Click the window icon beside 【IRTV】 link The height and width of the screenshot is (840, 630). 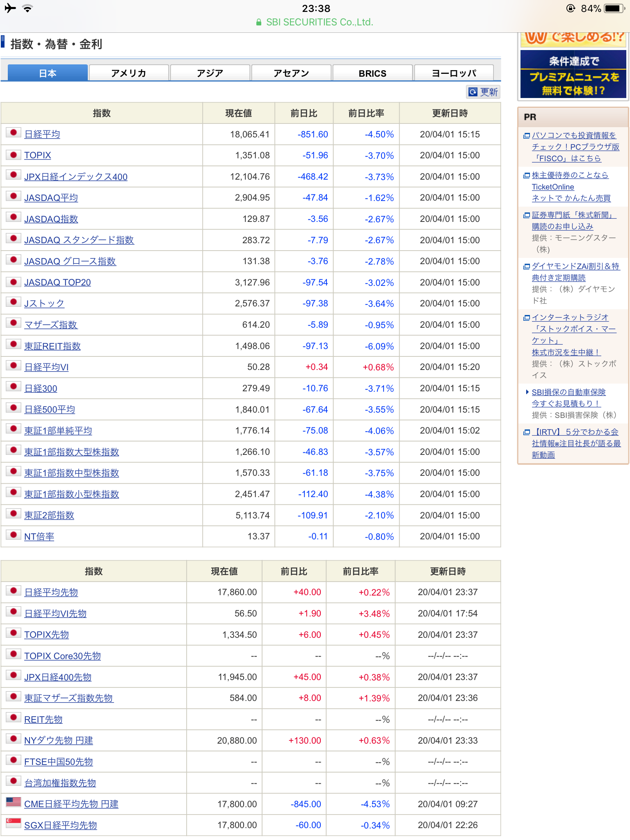coord(527,432)
